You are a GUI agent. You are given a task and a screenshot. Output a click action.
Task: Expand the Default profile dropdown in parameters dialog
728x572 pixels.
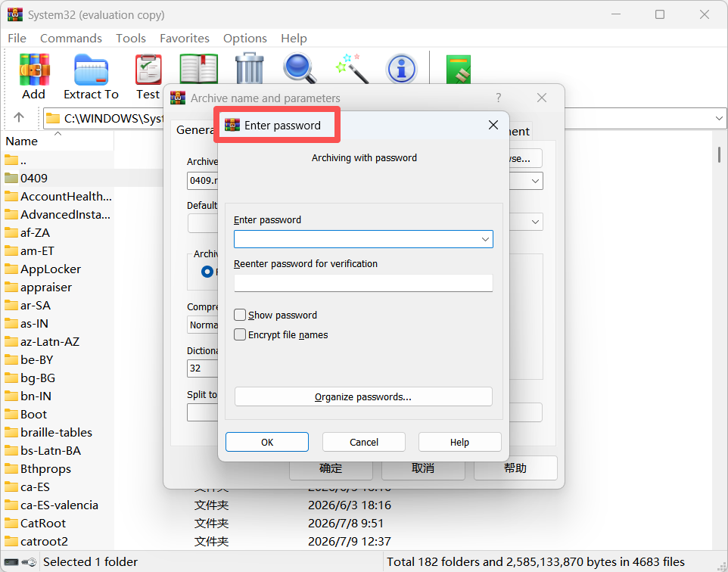click(535, 222)
